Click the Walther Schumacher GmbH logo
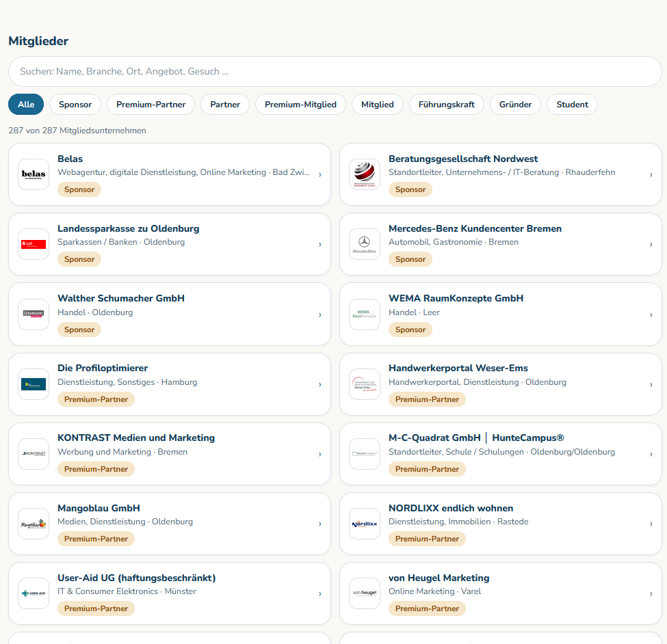The image size is (667, 644). (x=34, y=314)
